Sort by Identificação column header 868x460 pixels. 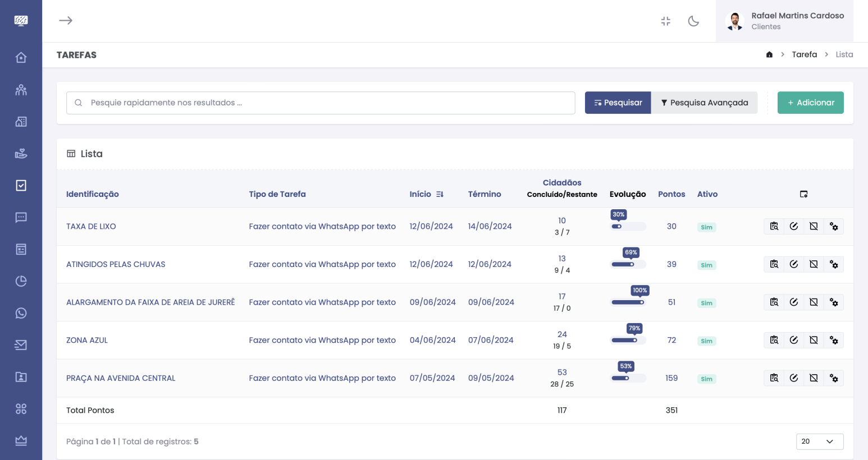(x=93, y=194)
